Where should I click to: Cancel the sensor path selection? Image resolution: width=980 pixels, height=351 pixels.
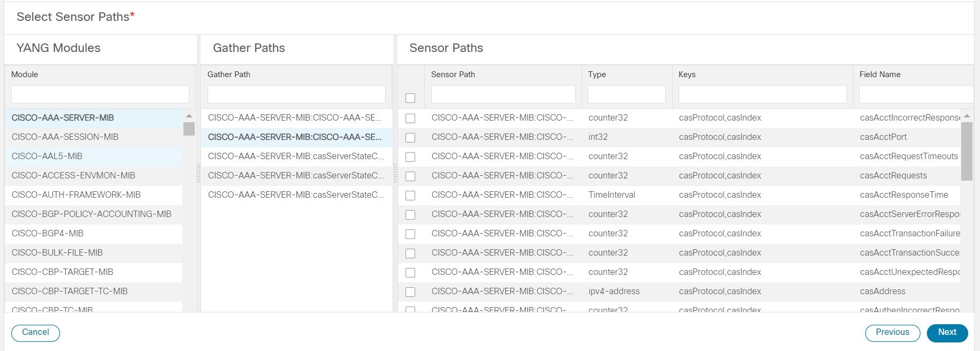35,333
